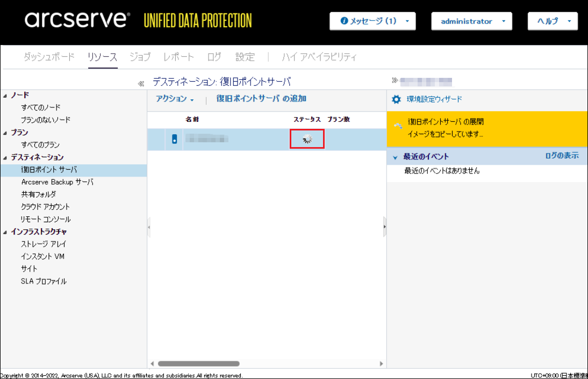
Task: Click the loading spinner in the ステータス column
Action: coord(307,140)
